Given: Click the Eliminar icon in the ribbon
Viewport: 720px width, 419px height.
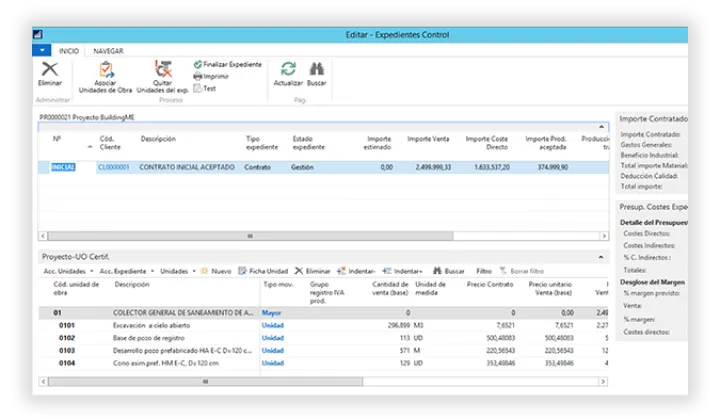Looking at the screenshot, I should click(x=49, y=69).
